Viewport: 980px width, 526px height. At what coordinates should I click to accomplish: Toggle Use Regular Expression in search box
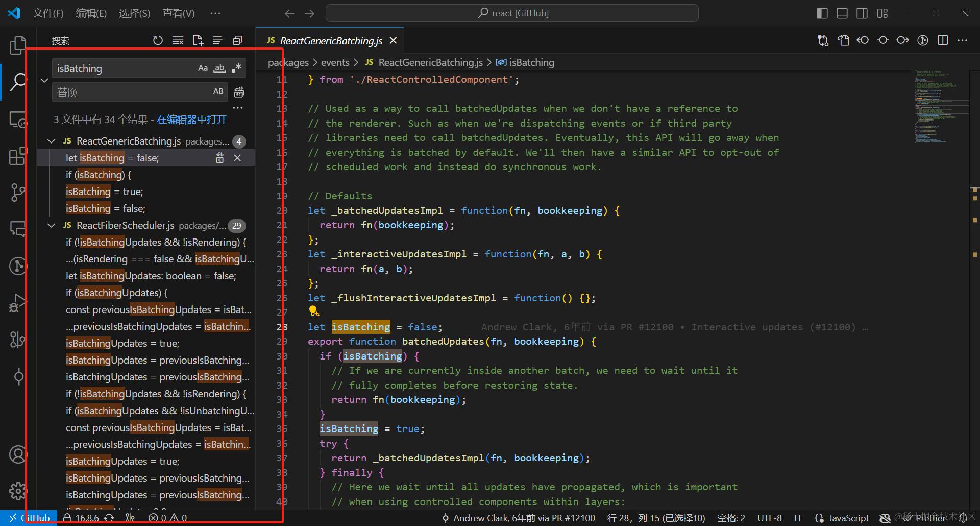[x=236, y=68]
